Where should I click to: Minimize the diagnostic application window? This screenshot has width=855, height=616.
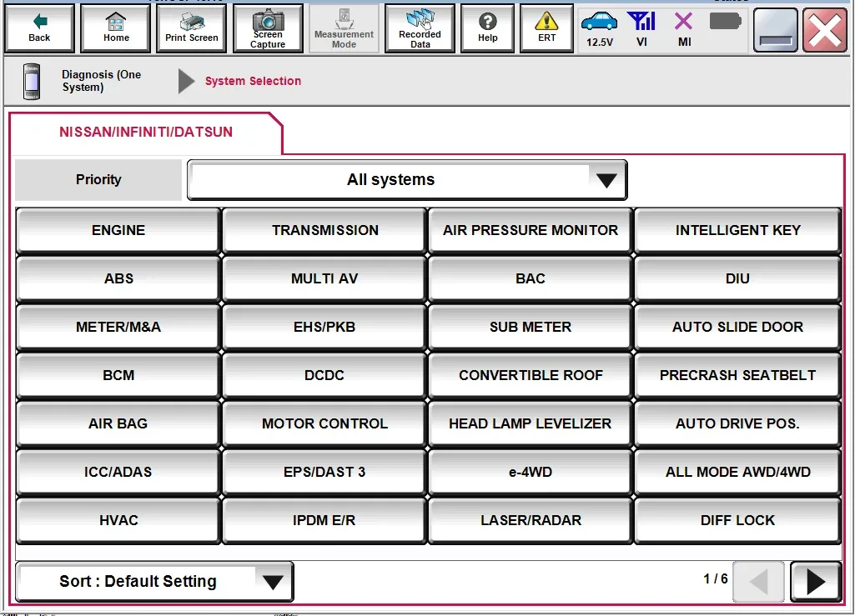[x=776, y=29]
